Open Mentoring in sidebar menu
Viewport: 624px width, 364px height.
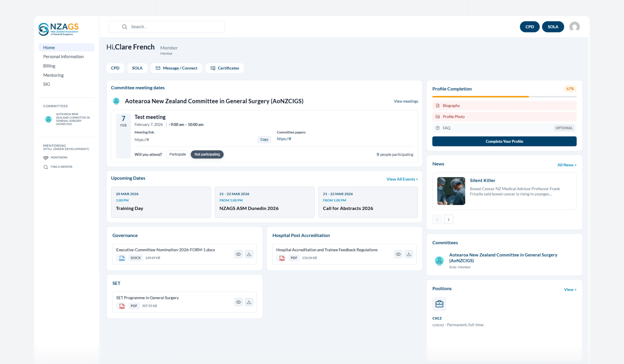pos(53,75)
